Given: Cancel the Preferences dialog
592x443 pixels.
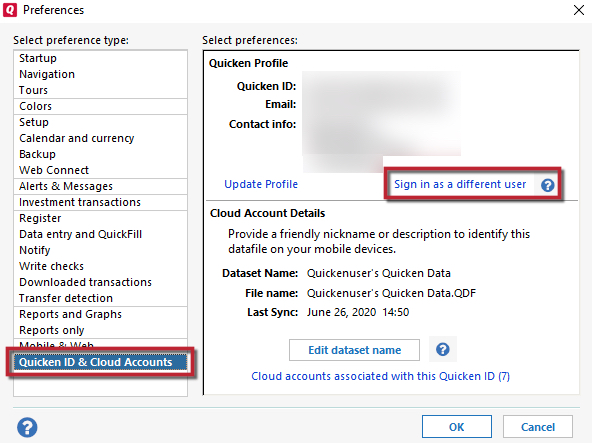Looking at the screenshot, I should tap(538, 427).
